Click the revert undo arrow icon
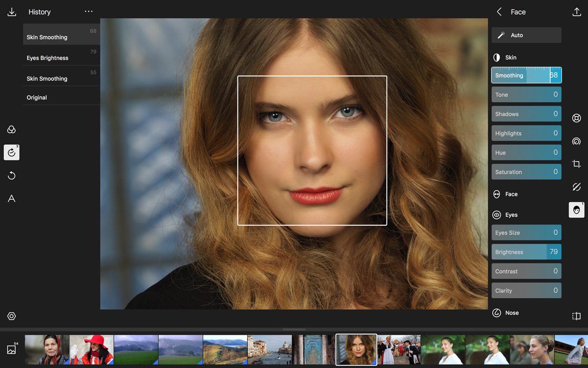The image size is (588, 368). (12, 176)
